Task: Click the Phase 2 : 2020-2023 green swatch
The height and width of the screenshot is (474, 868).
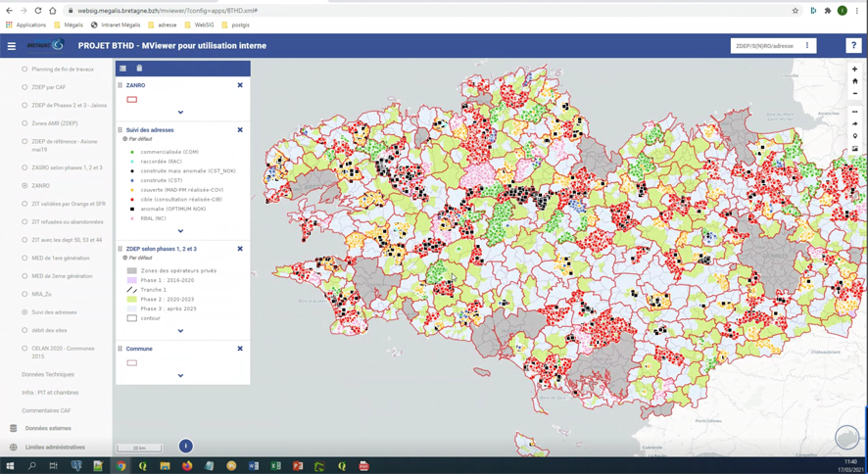Action: point(131,300)
